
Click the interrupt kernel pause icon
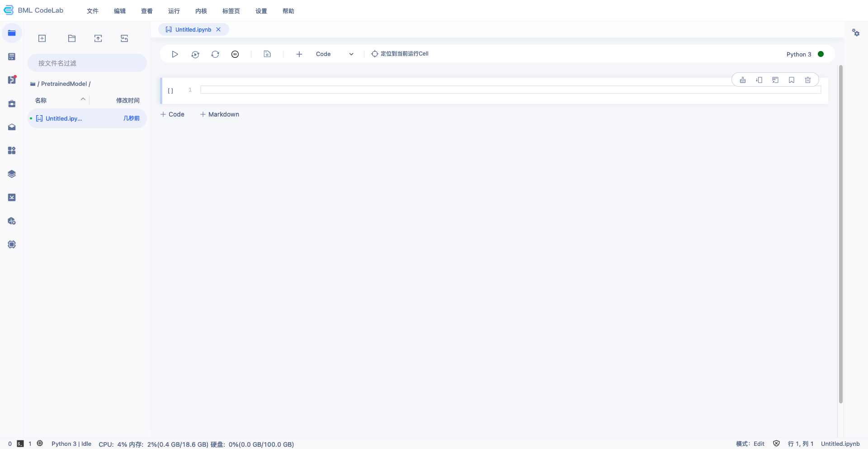pyautogui.click(x=235, y=54)
